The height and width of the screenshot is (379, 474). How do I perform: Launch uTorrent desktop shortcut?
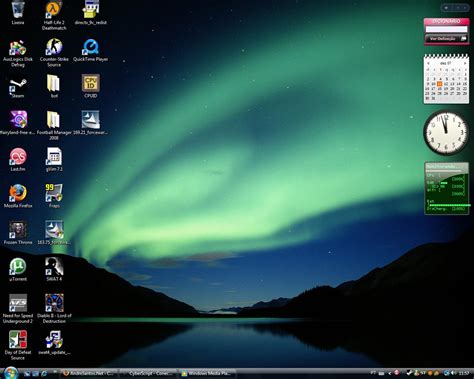coord(18,269)
